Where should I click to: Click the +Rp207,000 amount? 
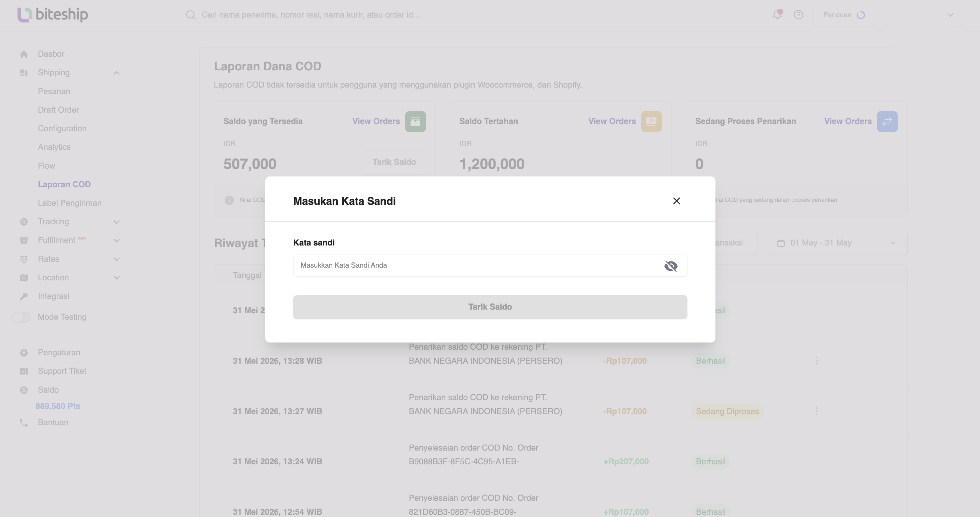626,462
